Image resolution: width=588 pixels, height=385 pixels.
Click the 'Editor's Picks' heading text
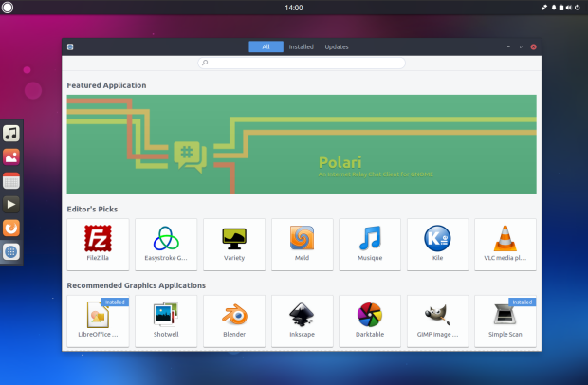[x=92, y=209]
